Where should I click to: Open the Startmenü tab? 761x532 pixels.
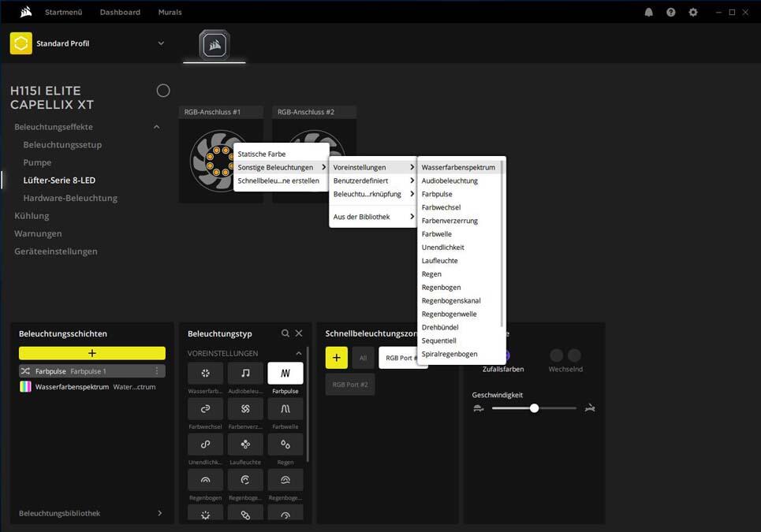pyautogui.click(x=64, y=12)
